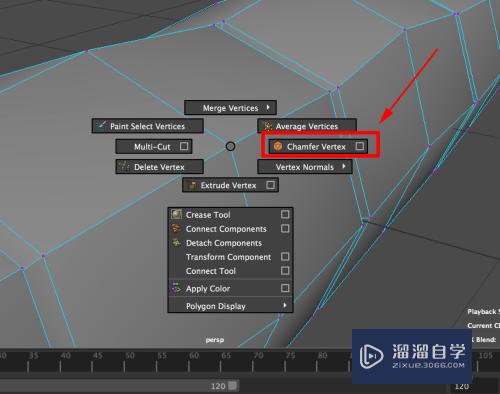Screen dimensions: 500x394
Task: Open Transform Component option box
Action: pyautogui.click(x=285, y=257)
